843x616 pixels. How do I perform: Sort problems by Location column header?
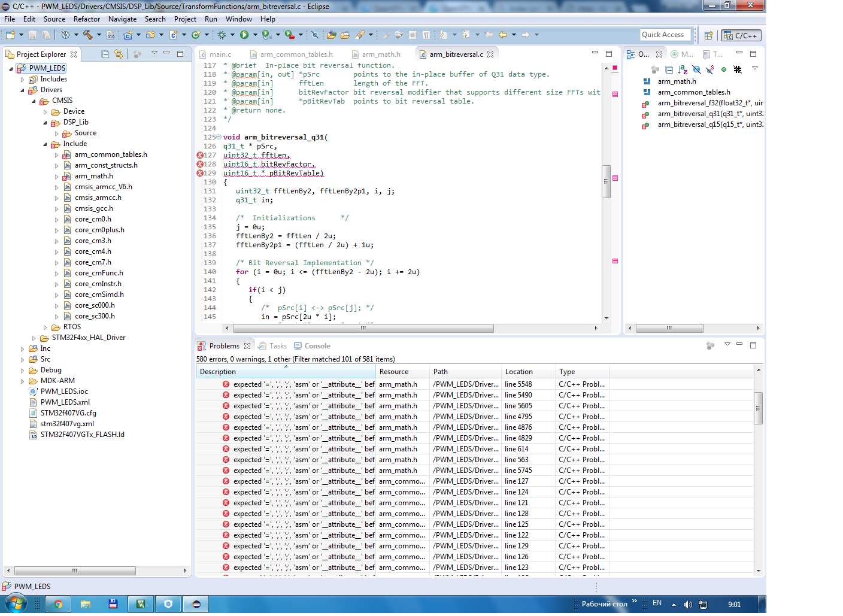click(518, 372)
